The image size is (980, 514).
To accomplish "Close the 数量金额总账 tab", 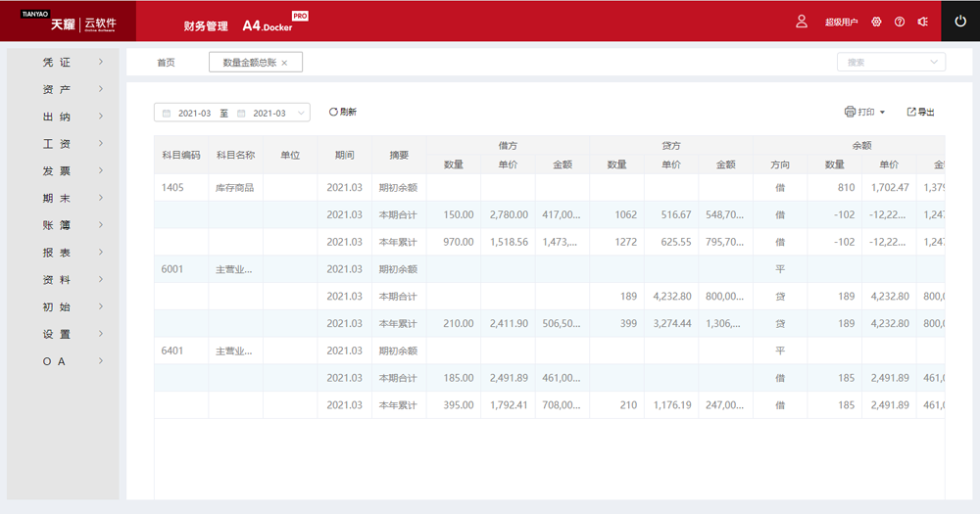I will [284, 63].
